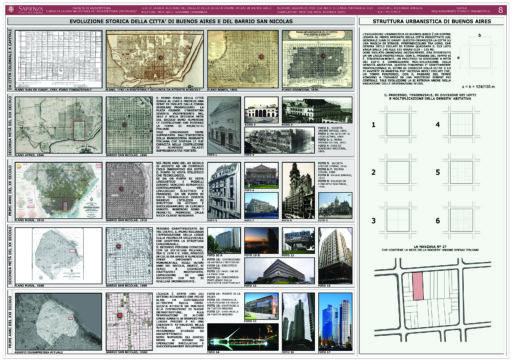
Task: Select the ornate clock tower building photo
Action: 298,191
